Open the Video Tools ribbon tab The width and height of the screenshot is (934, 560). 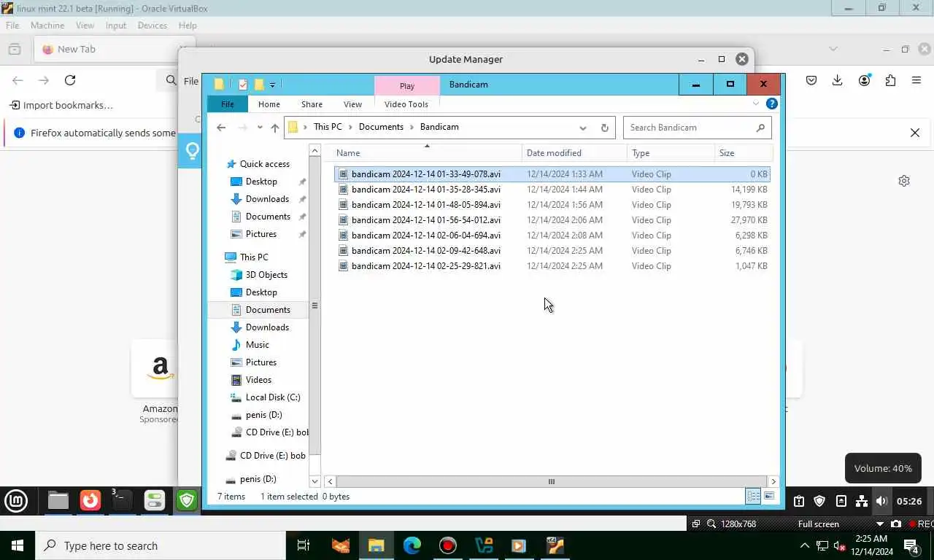pyautogui.click(x=406, y=104)
